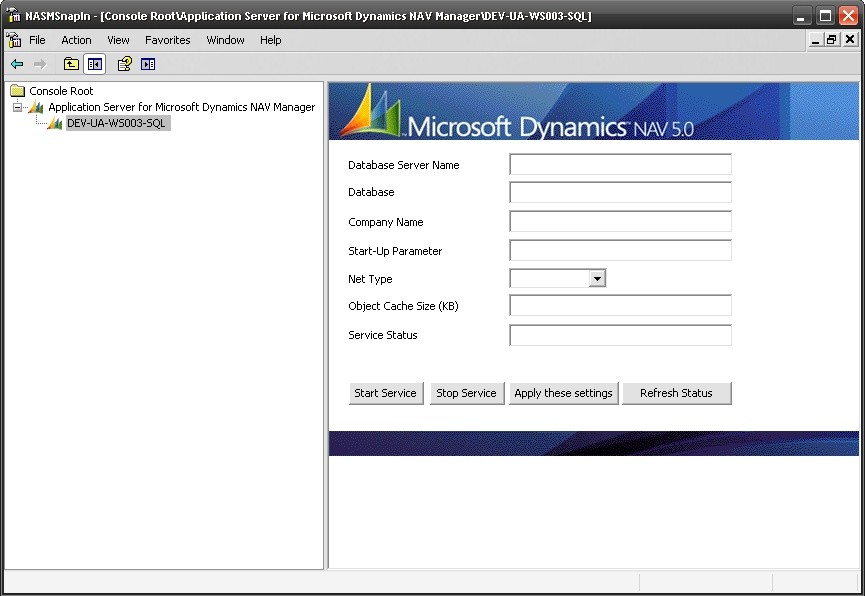The width and height of the screenshot is (865, 596).
Task: Select DEV-UA-WS003-SQL tree item
Action: pos(116,123)
